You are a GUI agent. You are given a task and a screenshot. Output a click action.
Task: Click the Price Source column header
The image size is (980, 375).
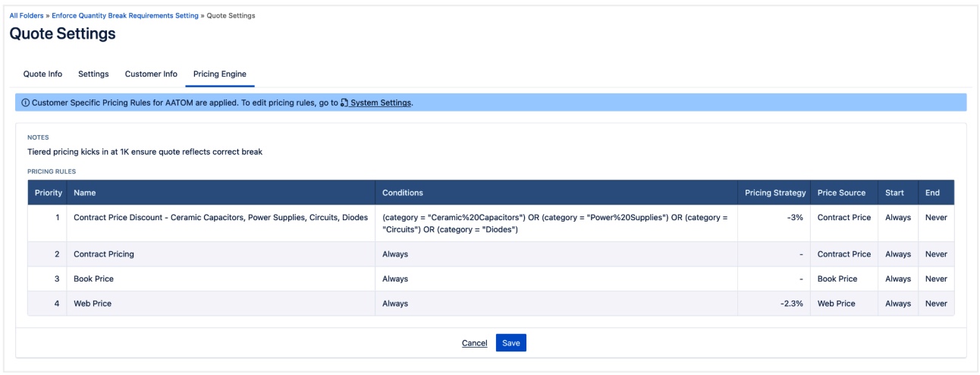click(841, 193)
